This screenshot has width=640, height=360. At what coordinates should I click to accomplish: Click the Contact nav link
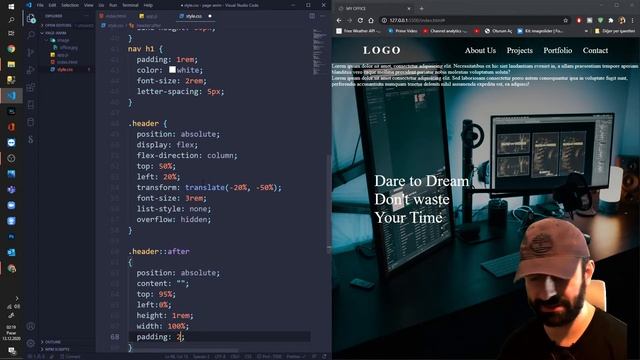click(x=595, y=51)
